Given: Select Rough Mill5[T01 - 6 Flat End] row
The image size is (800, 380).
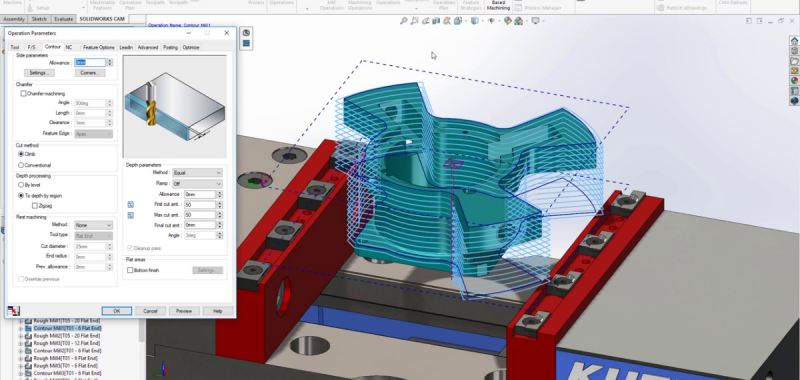Looking at the screenshot, I should pyautogui.click(x=65, y=366).
